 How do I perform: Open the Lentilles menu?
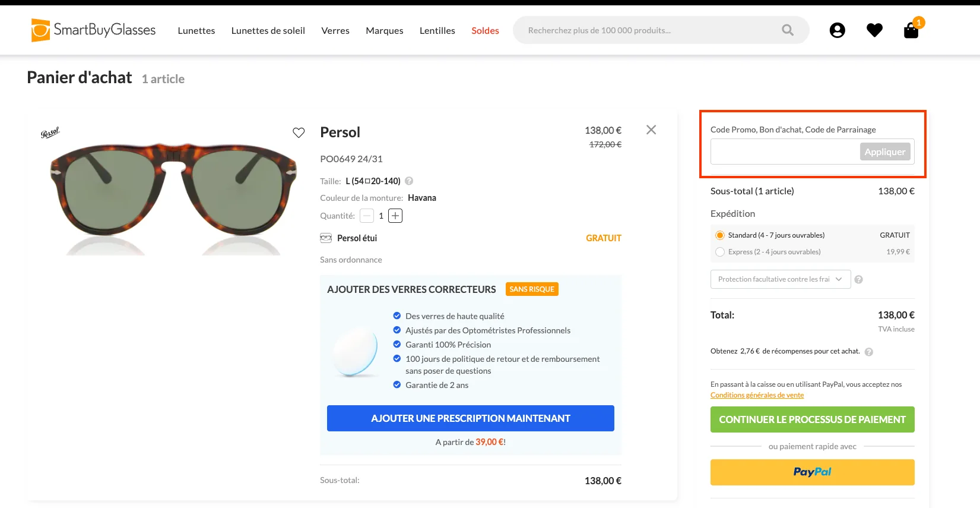[437, 30]
